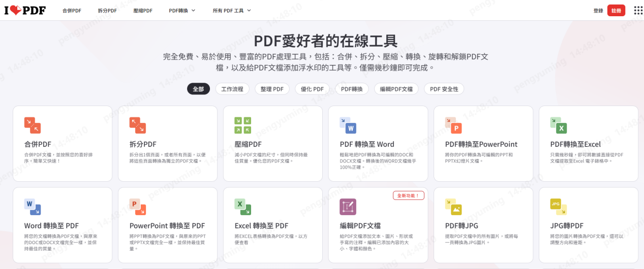The height and width of the screenshot is (269, 644).
Task: Click the PDF愛好者的在線工具 heading
Action: pos(326,41)
